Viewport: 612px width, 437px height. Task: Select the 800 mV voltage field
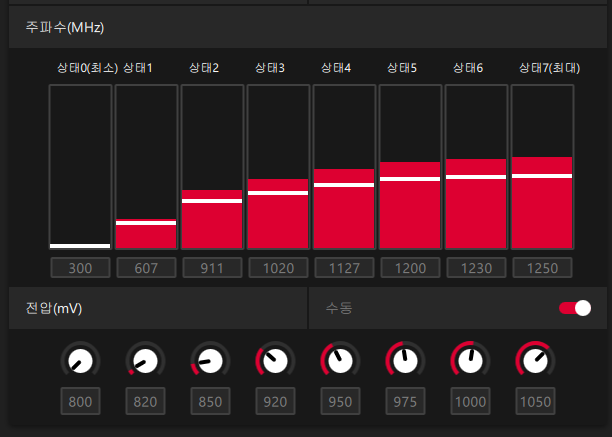point(80,401)
